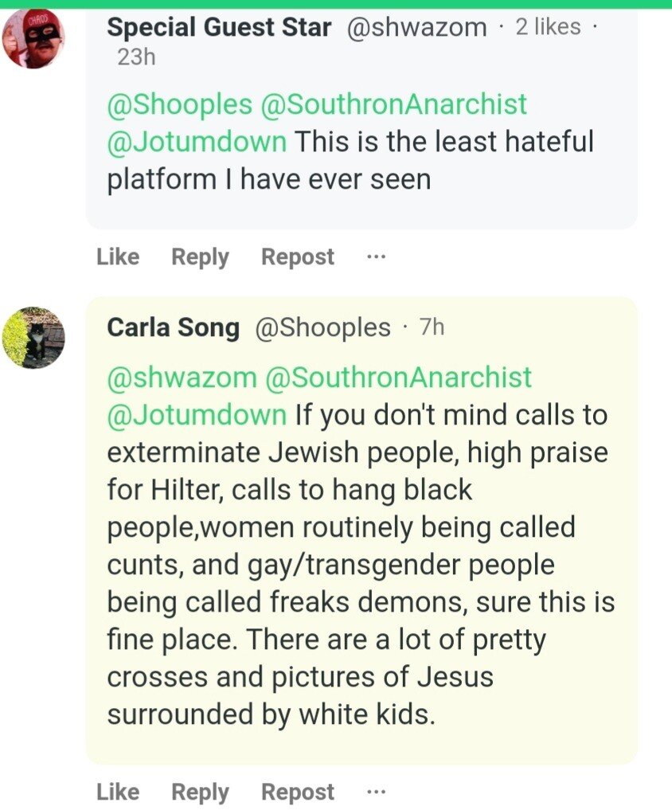Like Carla Song's post
Image resolution: width=672 pixels, height=810 pixels.
click(118, 792)
